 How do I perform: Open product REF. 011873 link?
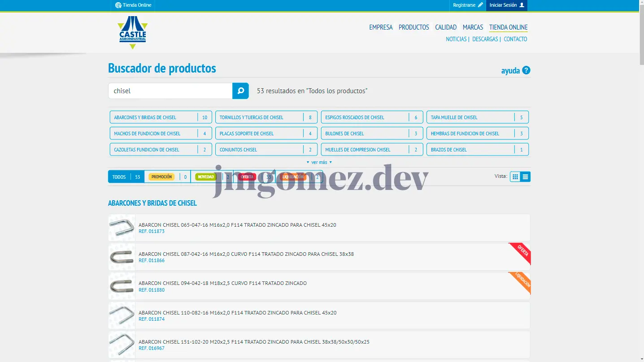coord(152,232)
